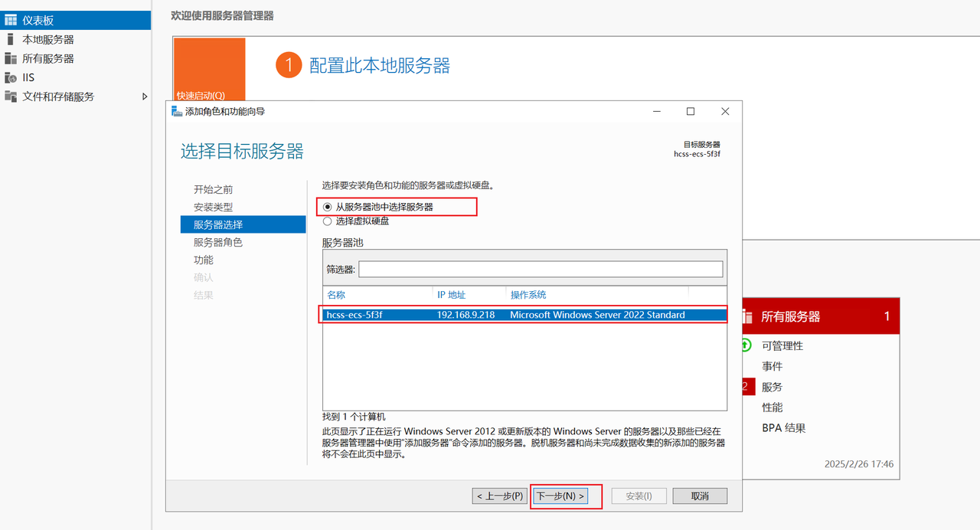
Task: Click the 文件和存储服务 sidebar icon
Action: point(11,97)
